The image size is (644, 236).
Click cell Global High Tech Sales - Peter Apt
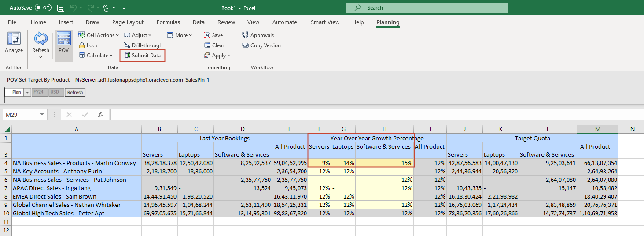coord(77,213)
